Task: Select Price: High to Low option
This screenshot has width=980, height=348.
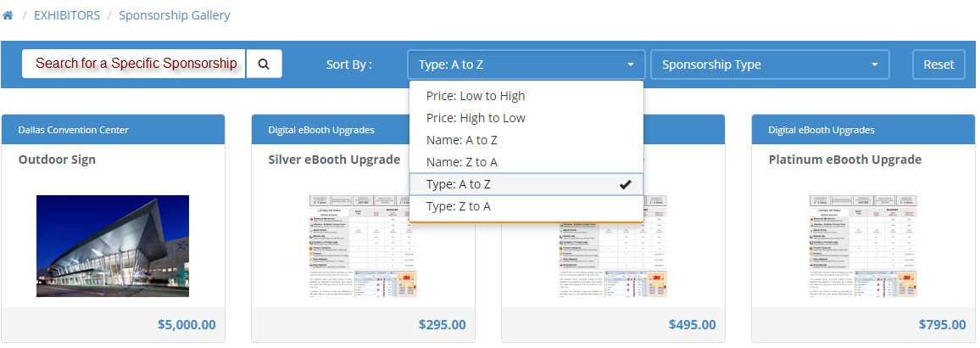Action: [x=476, y=118]
